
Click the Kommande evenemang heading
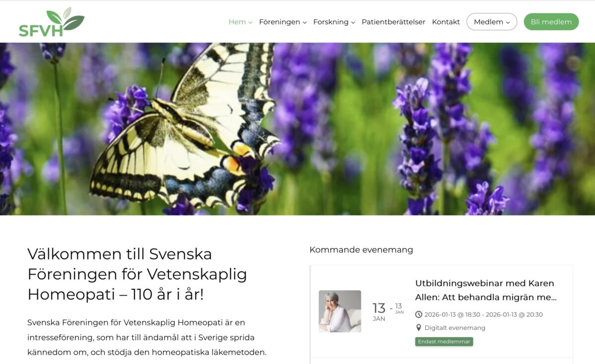pyautogui.click(x=361, y=250)
